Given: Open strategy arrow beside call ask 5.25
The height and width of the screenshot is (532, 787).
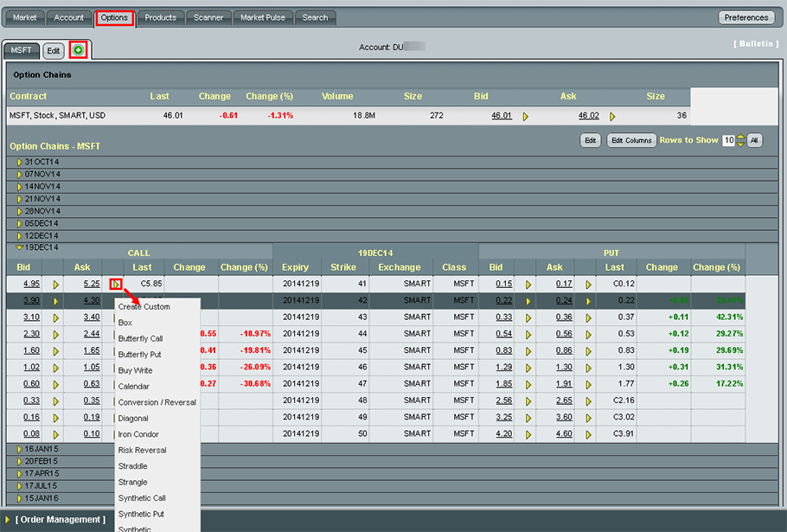Looking at the screenshot, I should coord(116,284).
